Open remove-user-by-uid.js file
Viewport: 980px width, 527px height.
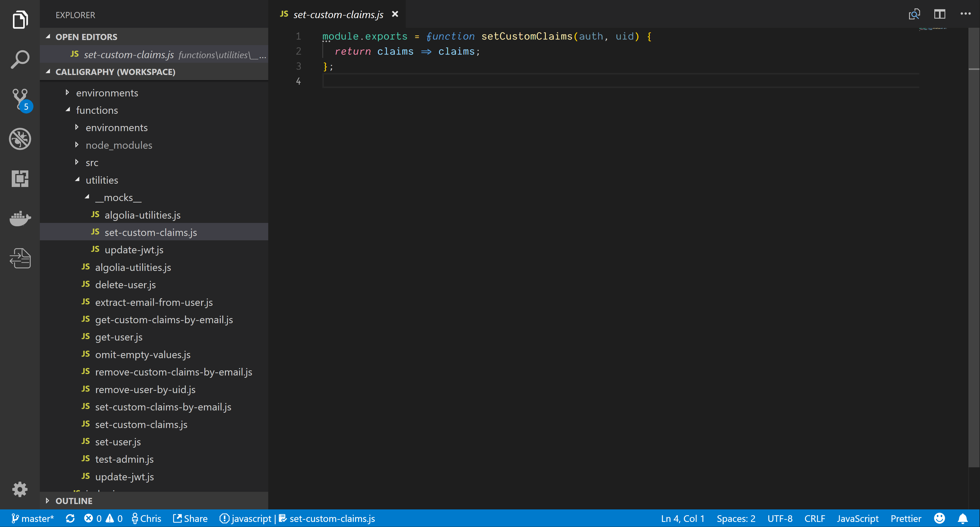click(x=154, y=389)
